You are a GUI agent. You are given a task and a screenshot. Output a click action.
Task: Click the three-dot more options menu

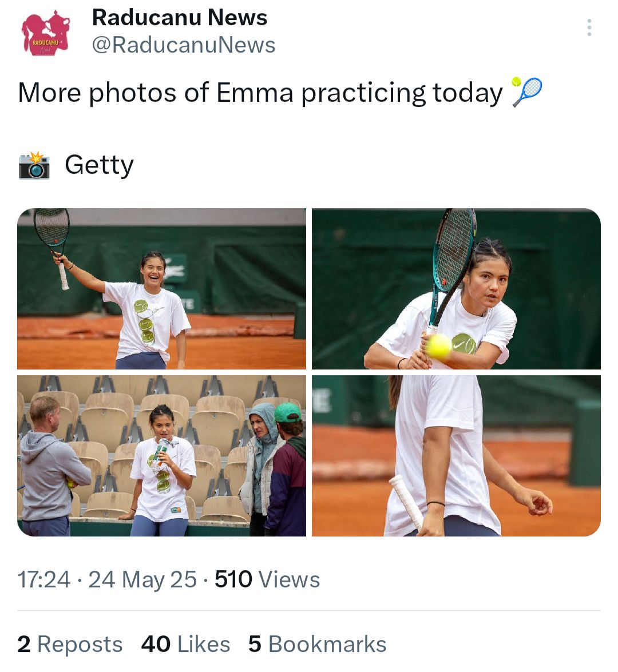(x=588, y=27)
